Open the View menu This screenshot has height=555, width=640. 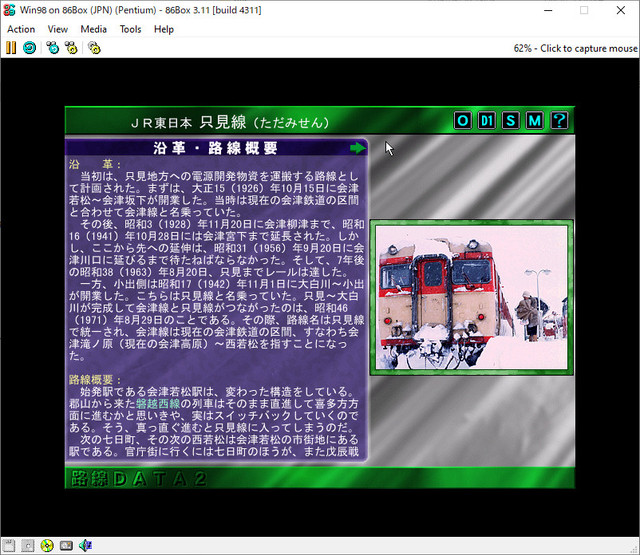pos(58,29)
